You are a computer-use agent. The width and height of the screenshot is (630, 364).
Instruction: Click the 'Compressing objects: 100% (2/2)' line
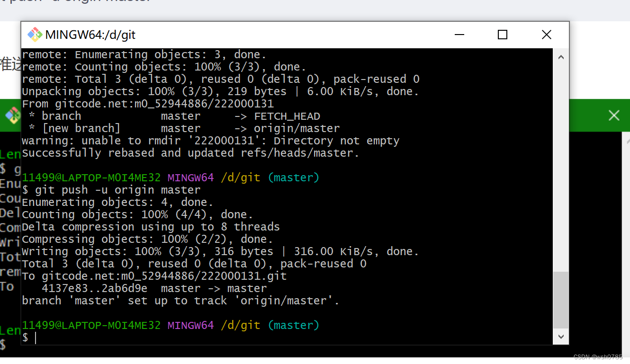[x=147, y=239]
